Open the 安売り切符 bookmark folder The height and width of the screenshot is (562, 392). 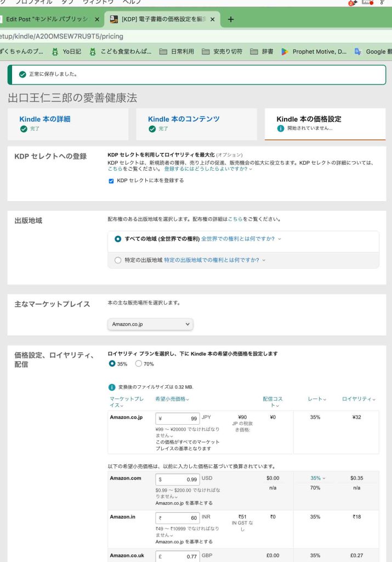[x=222, y=52]
